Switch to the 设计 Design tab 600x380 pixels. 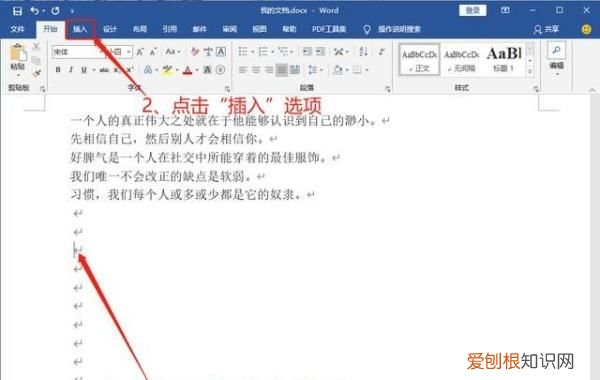[x=110, y=29]
